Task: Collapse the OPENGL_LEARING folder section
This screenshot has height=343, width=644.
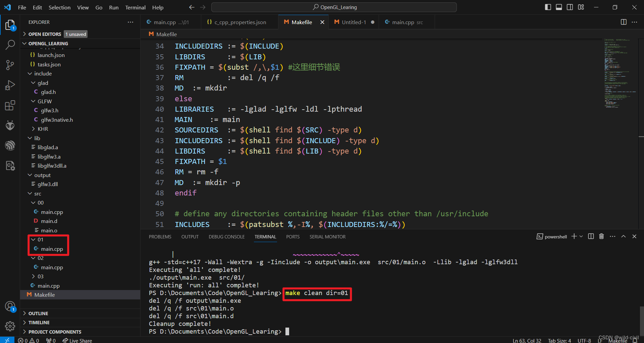Action: pos(80,44)
